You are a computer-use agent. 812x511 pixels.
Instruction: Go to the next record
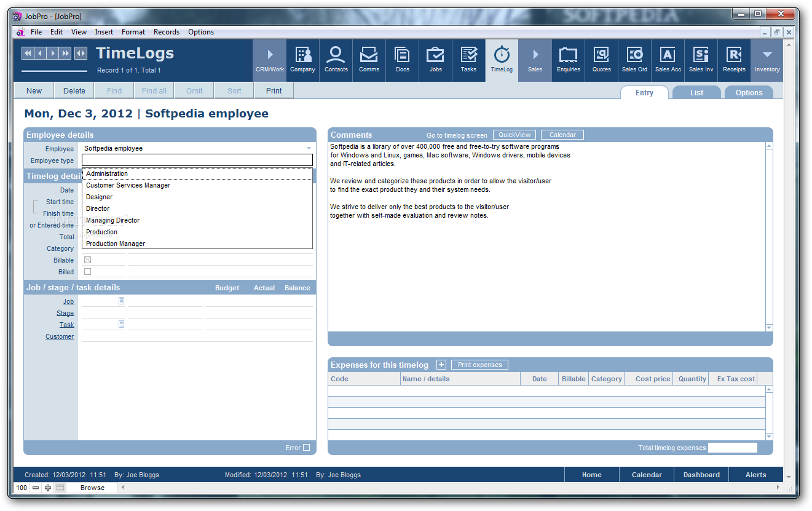point(53,53)
